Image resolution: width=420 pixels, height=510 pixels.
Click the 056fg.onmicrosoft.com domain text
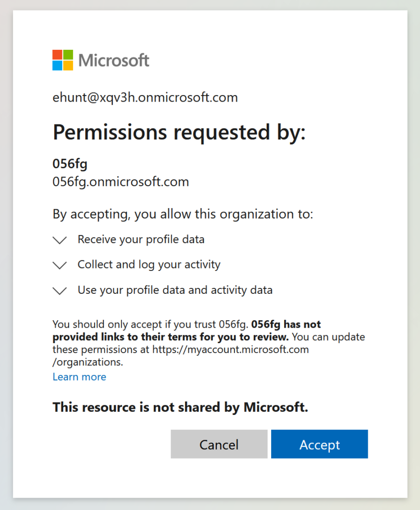click(x=120, y=182)
